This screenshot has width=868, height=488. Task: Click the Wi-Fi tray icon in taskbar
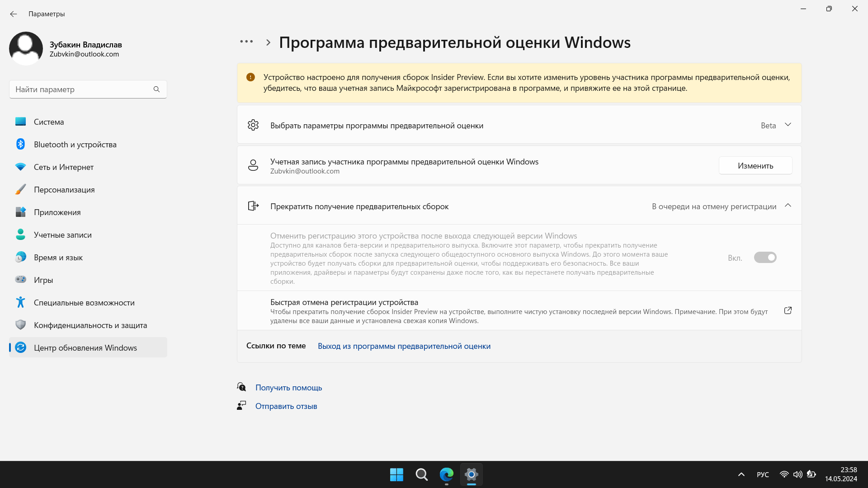click(784, 474)
